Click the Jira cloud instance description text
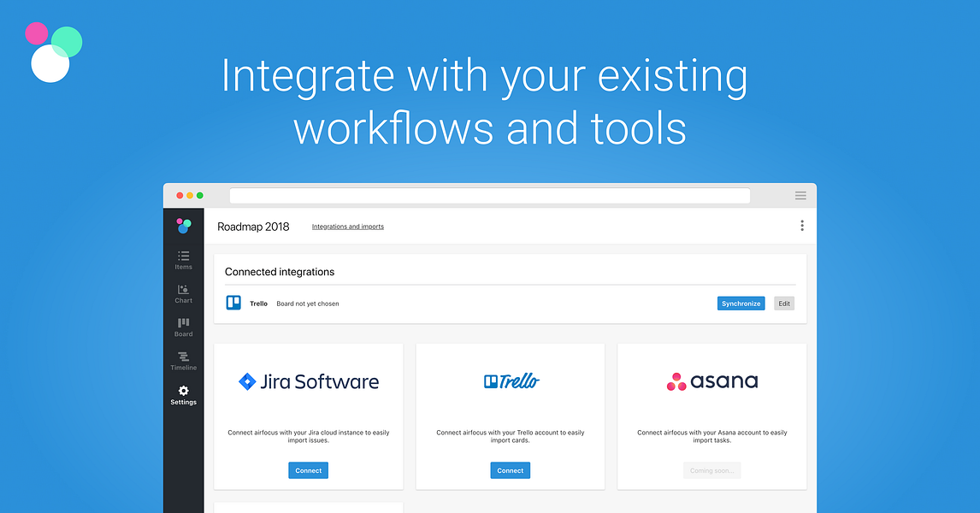This screenshot has height=513, width=980. click(x=308, y=436)
